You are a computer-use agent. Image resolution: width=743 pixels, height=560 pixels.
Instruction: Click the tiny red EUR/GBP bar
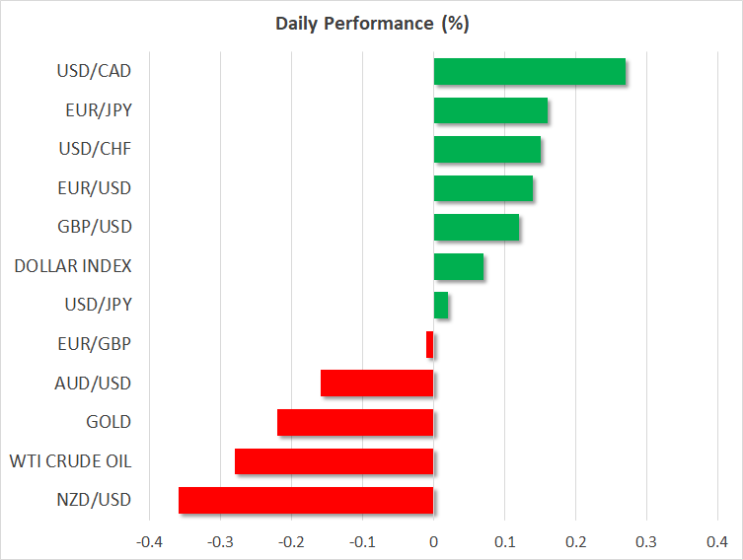click(x=430, y=344)
